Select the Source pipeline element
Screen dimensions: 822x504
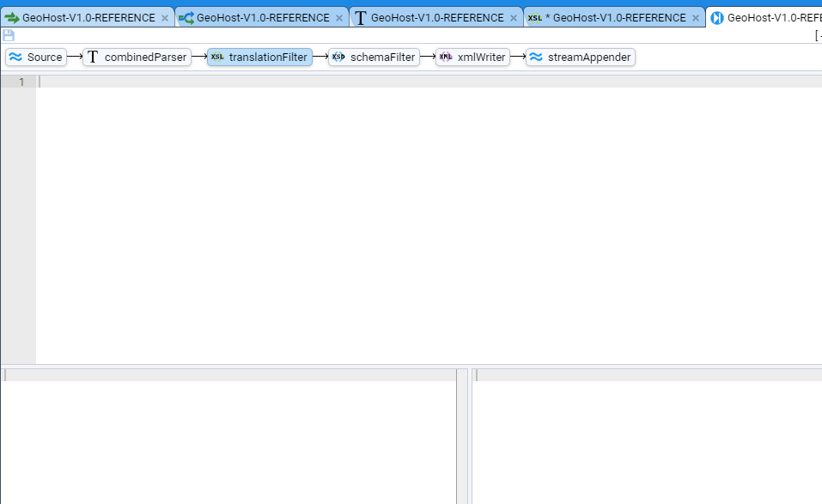coord(36,58)
